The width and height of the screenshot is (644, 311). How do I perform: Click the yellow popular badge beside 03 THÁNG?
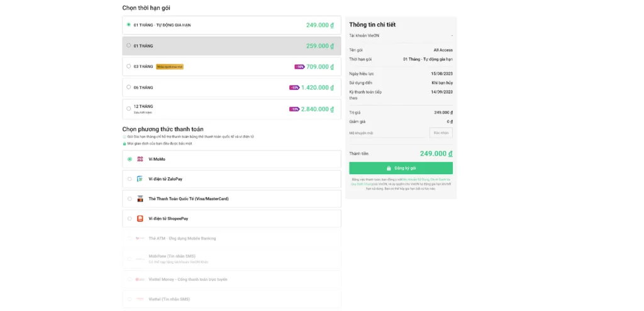tap(170, 67)
